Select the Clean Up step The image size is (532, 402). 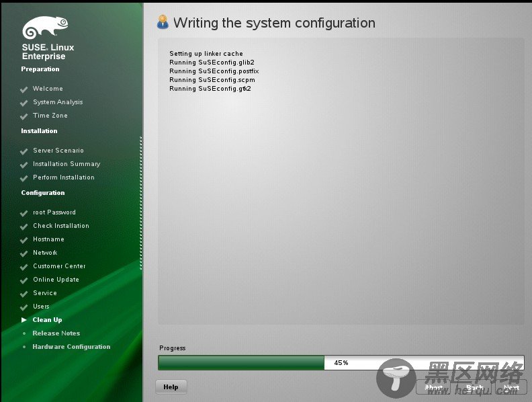click(x=47, y=320)
